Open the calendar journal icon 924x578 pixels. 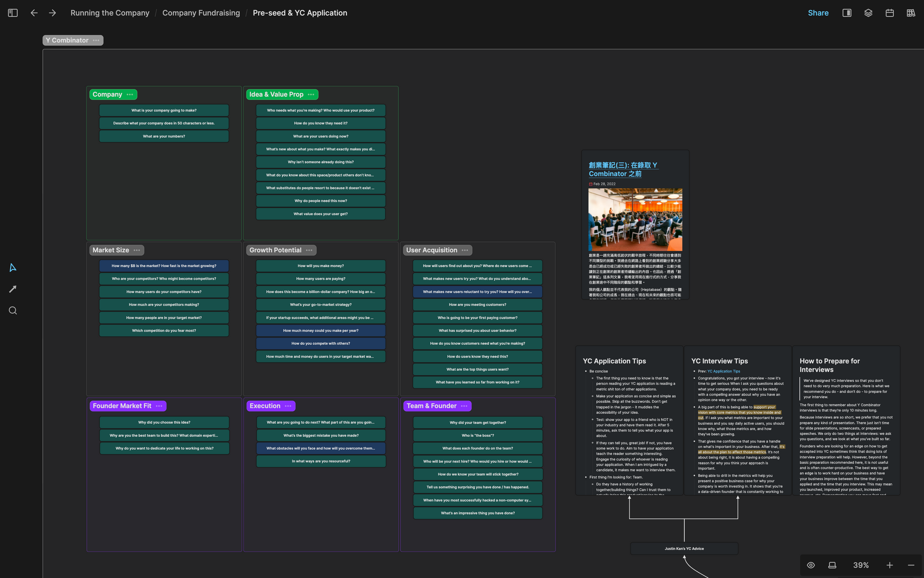tap(889, 13)
